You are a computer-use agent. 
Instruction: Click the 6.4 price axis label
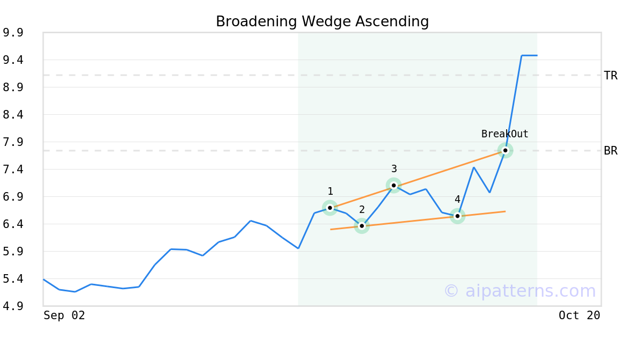(x=13, y=224)
